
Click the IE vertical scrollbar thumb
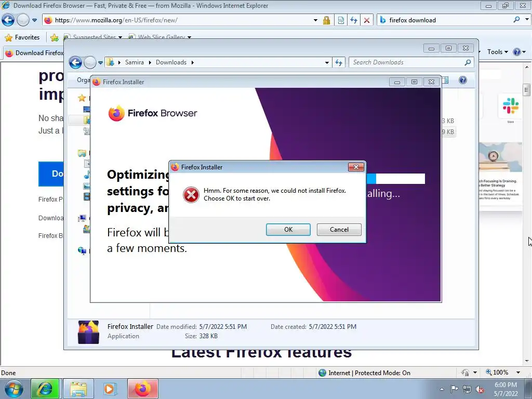(x=527, y=90)
